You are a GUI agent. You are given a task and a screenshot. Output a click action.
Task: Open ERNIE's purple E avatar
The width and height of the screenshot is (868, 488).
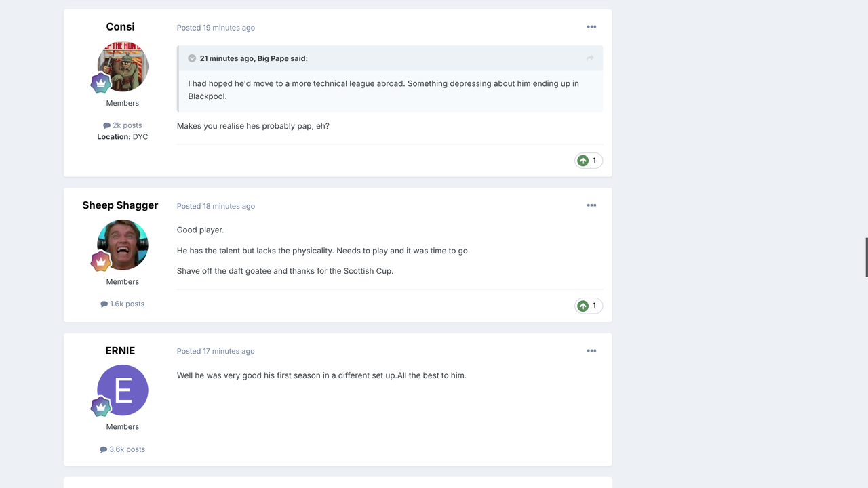click(123, 390)
